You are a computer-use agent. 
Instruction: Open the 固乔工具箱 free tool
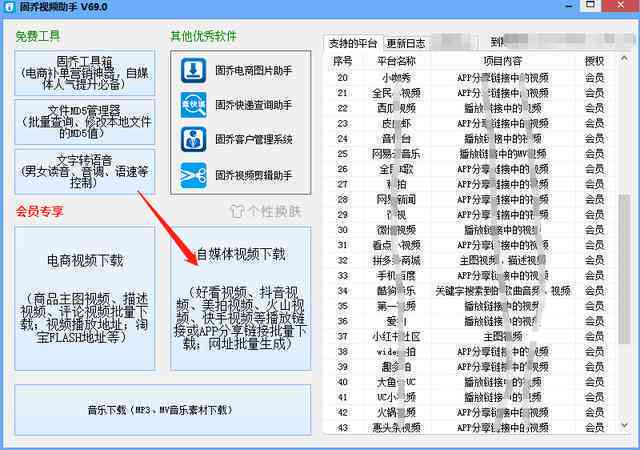[x=85, y=73]
